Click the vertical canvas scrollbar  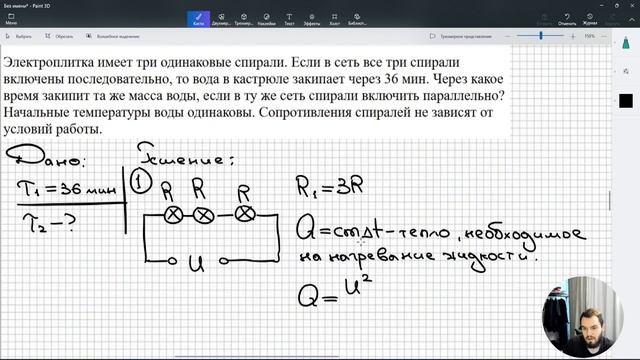coord(609,200)
